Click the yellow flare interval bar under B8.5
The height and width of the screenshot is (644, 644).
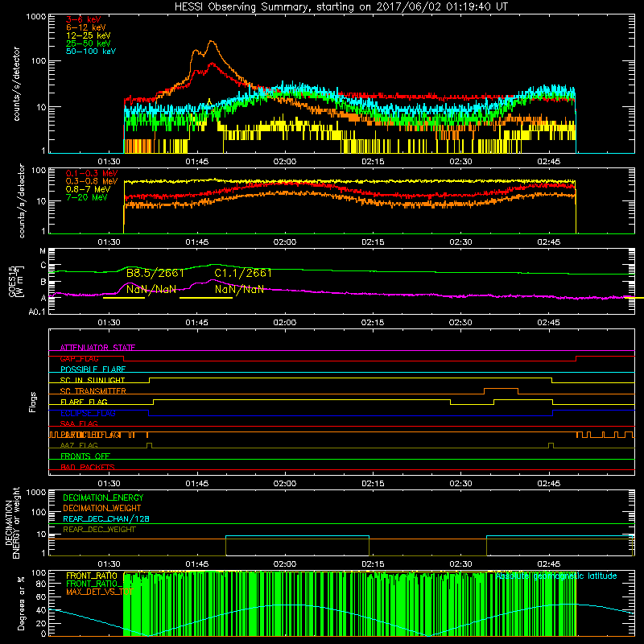tap(124, 298)
